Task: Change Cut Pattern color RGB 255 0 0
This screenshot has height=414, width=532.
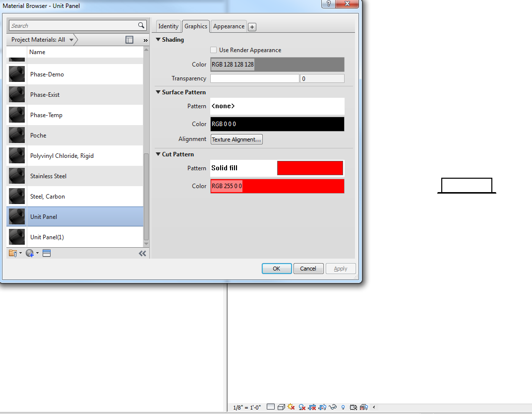Action: pos(277,186)
